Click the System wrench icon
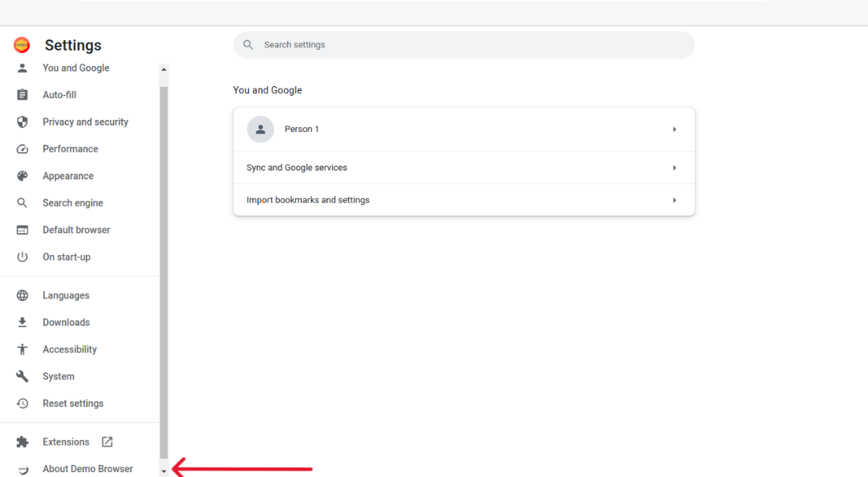Image resolution: width=868 pixels, height=477 pixels. coord(23,376)
